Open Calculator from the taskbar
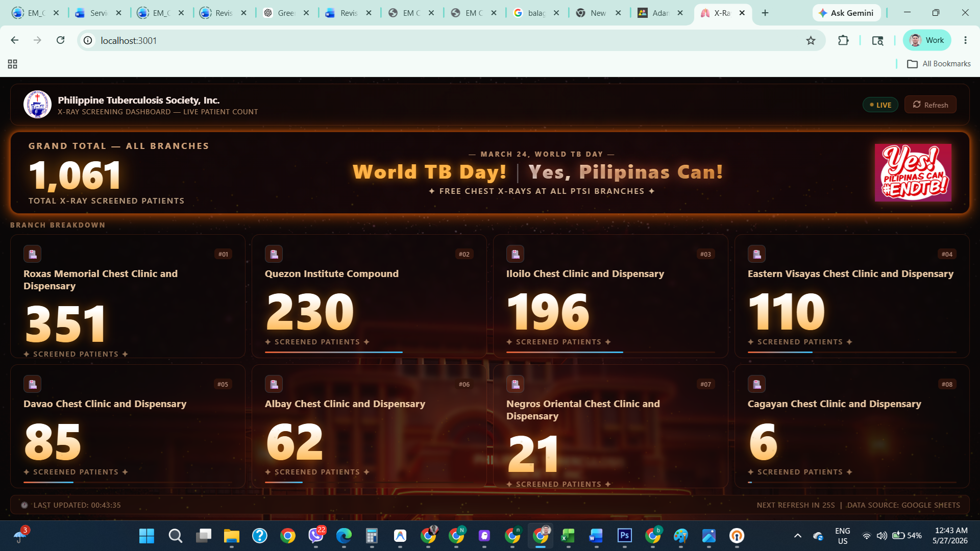Image resolution: width=980 pixels, height=551 pixels. pos(372,536)
